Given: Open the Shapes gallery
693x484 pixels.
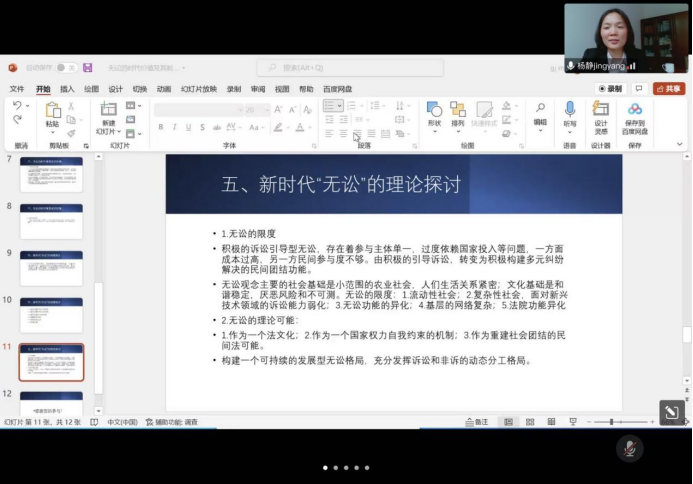Looking at the screenshot, I should pos(434,113).
